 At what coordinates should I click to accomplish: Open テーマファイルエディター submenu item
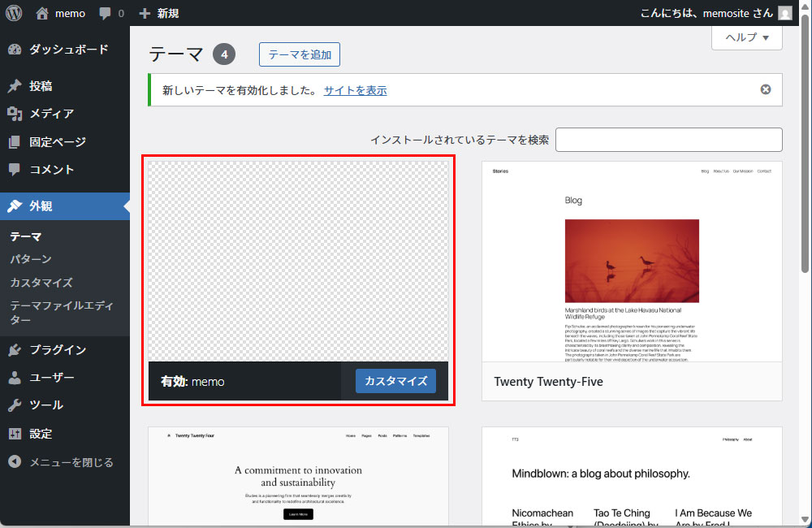coord(61,313)
